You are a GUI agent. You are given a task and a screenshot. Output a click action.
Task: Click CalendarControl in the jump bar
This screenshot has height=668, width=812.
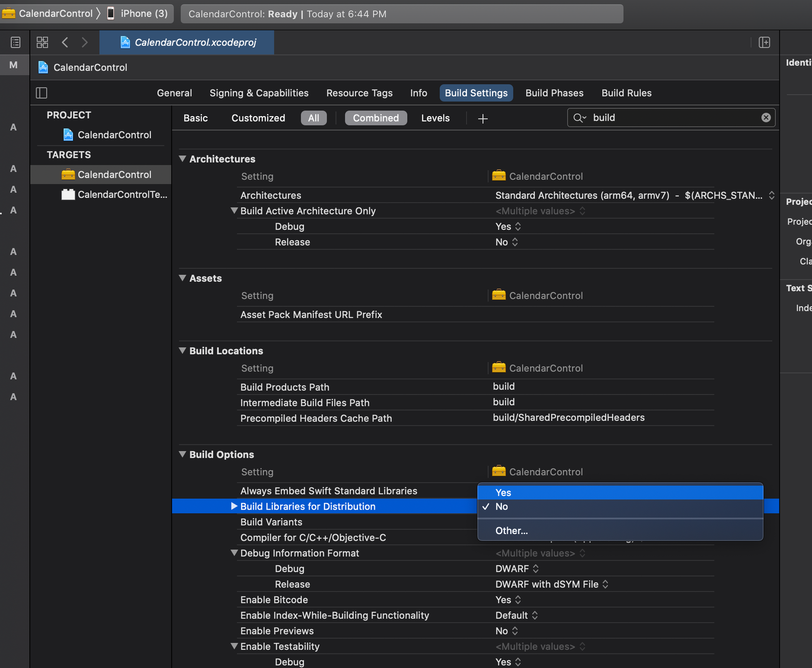tap(83, 67)
